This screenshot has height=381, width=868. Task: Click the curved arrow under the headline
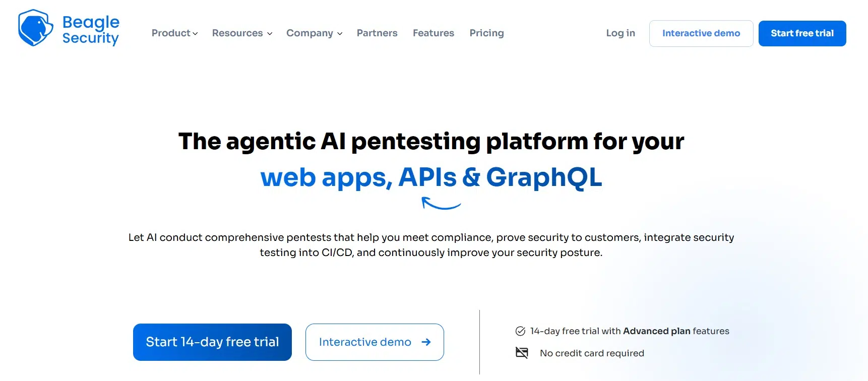point(441,203)
